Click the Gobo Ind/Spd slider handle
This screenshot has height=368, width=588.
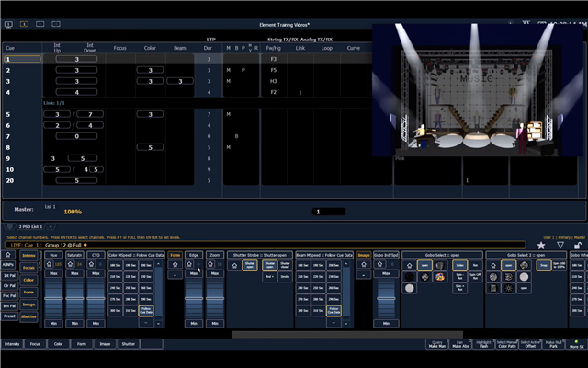click(386, 298)
